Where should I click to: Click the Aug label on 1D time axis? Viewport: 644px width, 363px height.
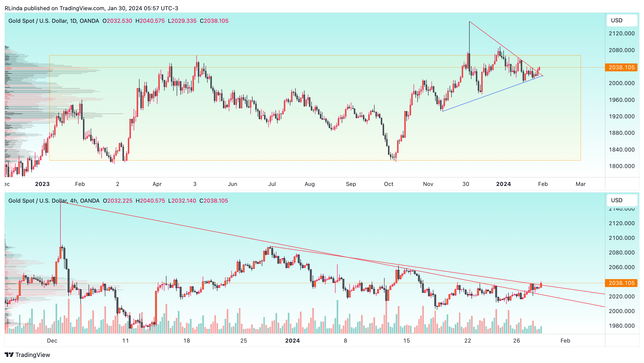pos(309,184)
